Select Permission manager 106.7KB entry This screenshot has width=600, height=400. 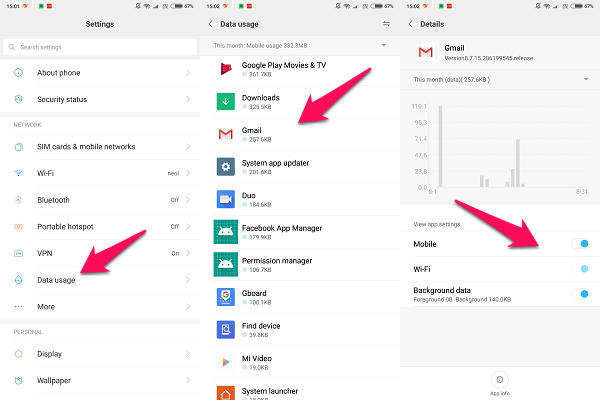(300, 264)
